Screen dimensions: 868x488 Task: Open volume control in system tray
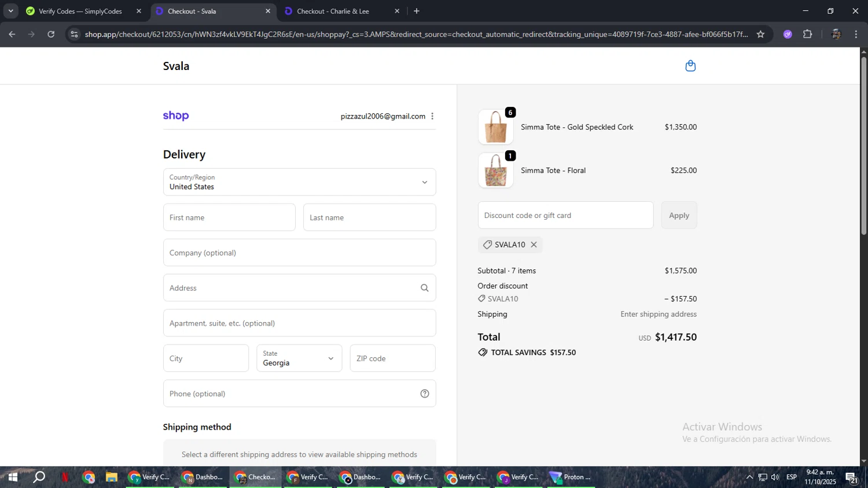[775, 477]
